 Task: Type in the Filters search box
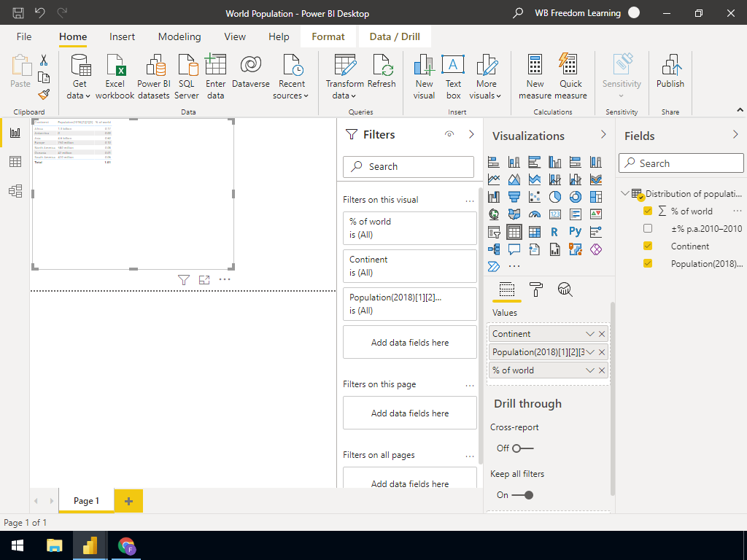point(409,166)
